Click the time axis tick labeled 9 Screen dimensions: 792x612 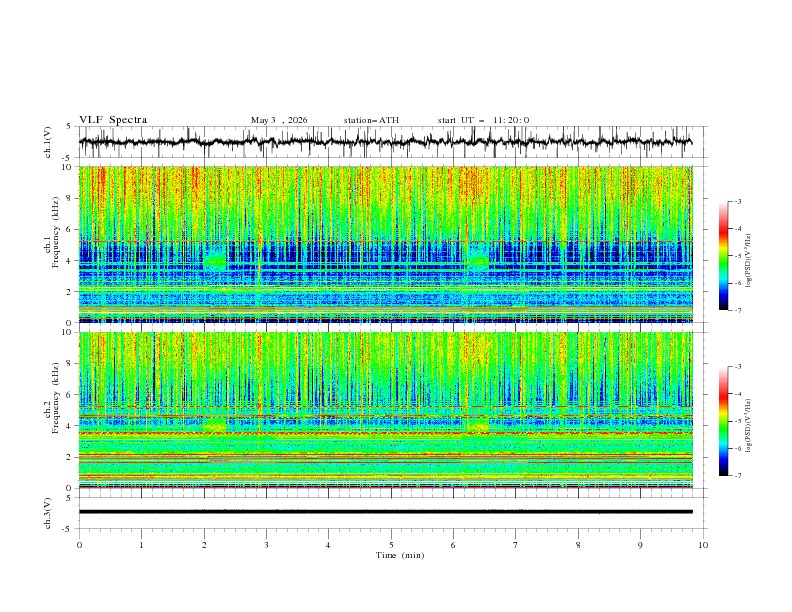tap(640, 545)
